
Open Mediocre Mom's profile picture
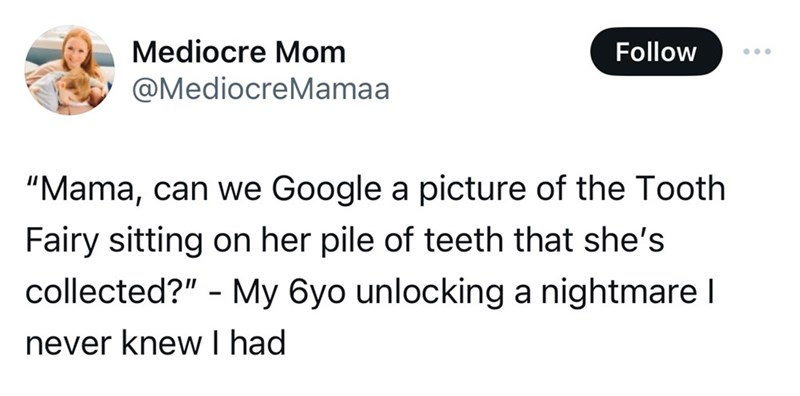click(69, 70)
